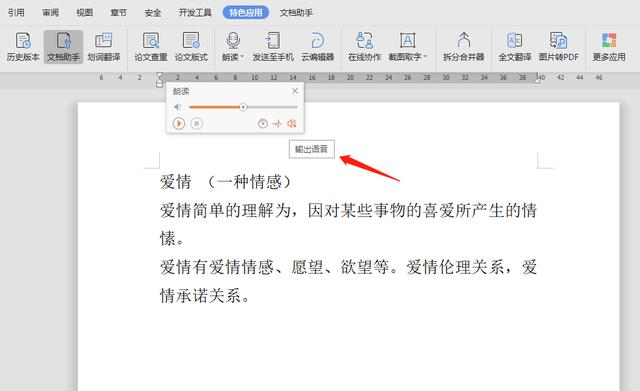Open the 拆分合并器 split-merge tool
The height and width of the screenshot is (391, 640).
(464, 47)
